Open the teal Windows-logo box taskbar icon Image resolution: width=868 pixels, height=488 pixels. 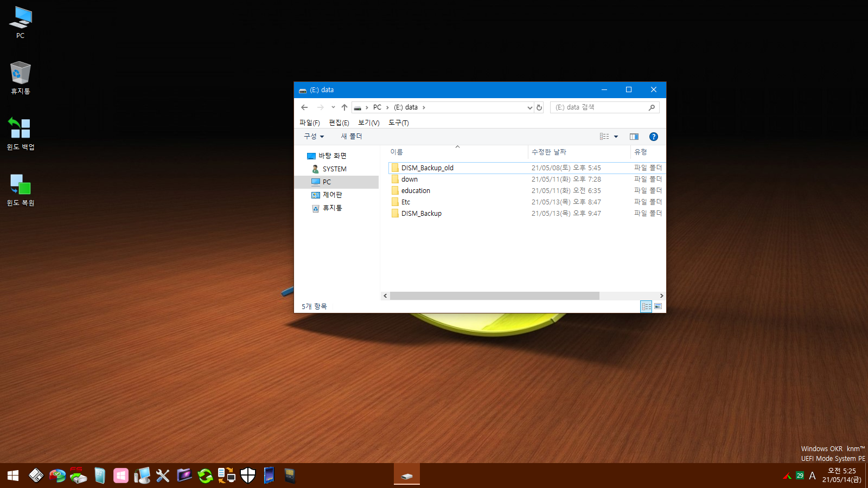coord(99,476)
